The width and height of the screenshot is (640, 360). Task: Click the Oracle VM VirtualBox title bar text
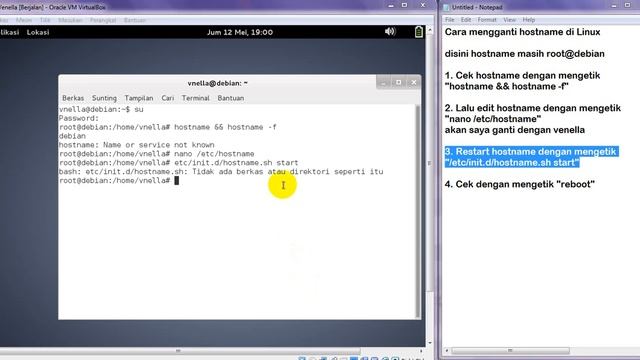(x=53, y=7)
